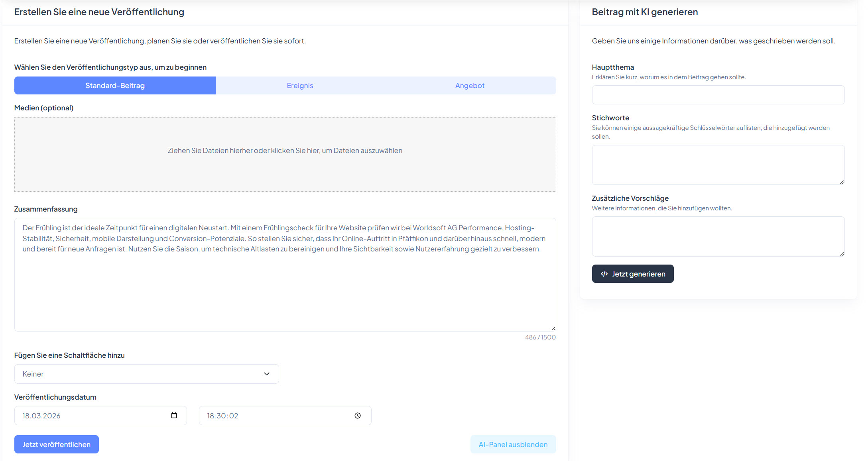Open the calendar date picker icon
Image resolution: width=868 pixels, height=461 pixels.
tap(174, 416)
